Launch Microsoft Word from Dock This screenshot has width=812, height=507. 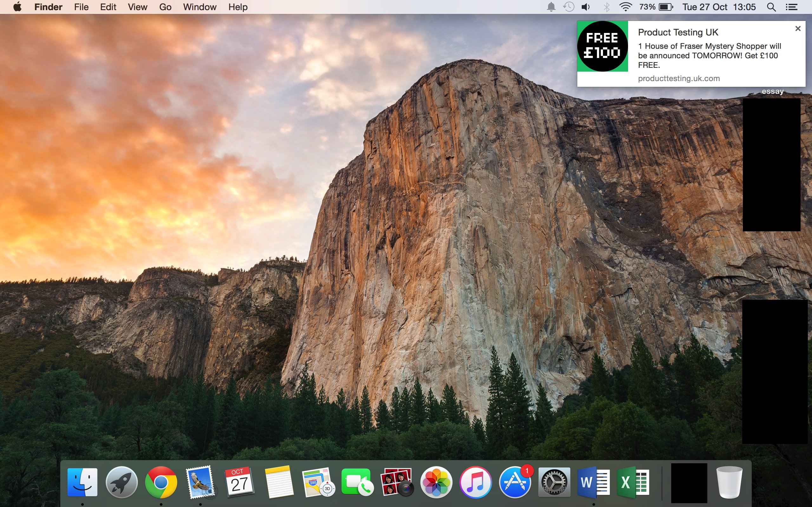coord(593,482)
